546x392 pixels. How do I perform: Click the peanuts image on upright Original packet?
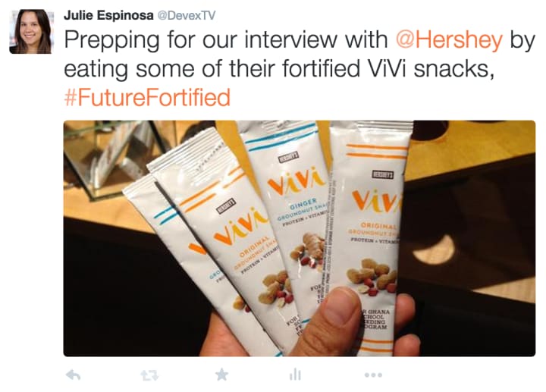pyautogui.click(x=372, y=277)
